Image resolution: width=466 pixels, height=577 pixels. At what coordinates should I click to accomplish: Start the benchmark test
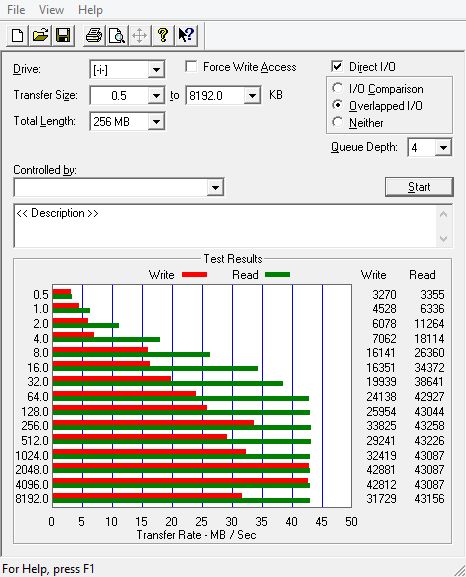pos(419,187)
